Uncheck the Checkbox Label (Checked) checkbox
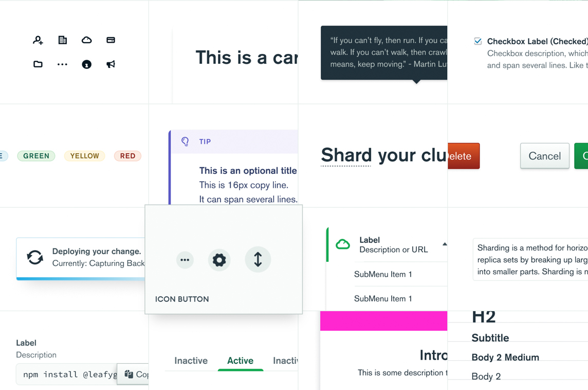 (478, 41)
